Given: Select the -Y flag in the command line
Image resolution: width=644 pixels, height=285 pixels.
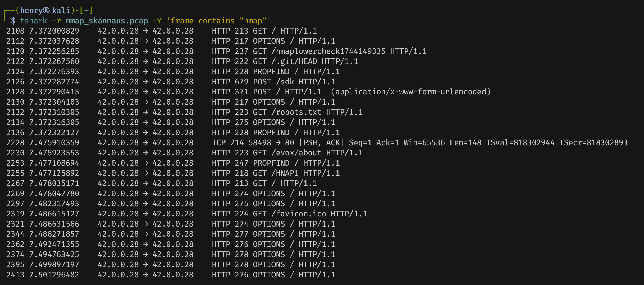Looking at the screenshot, I should pos(157,21).
